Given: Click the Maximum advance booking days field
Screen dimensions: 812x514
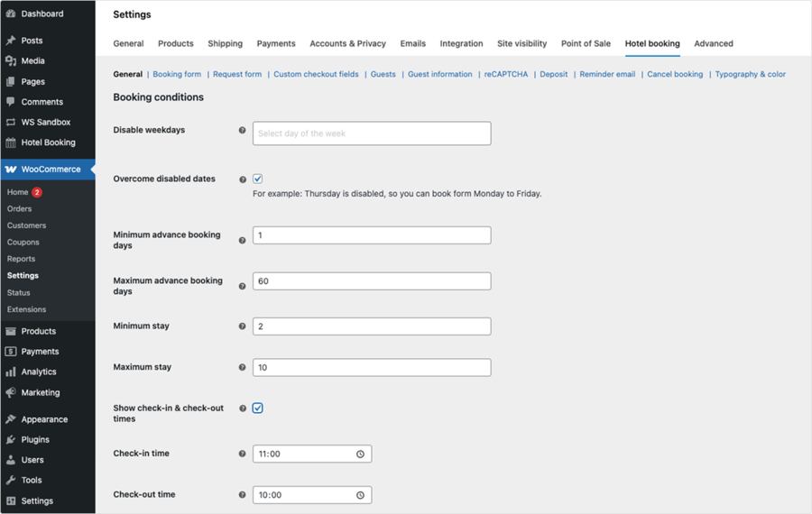Looking at the screenshot, I should point(372,281).
